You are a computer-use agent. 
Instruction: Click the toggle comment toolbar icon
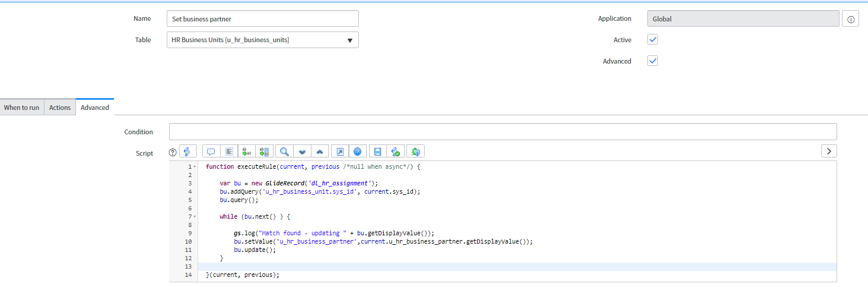211,152
